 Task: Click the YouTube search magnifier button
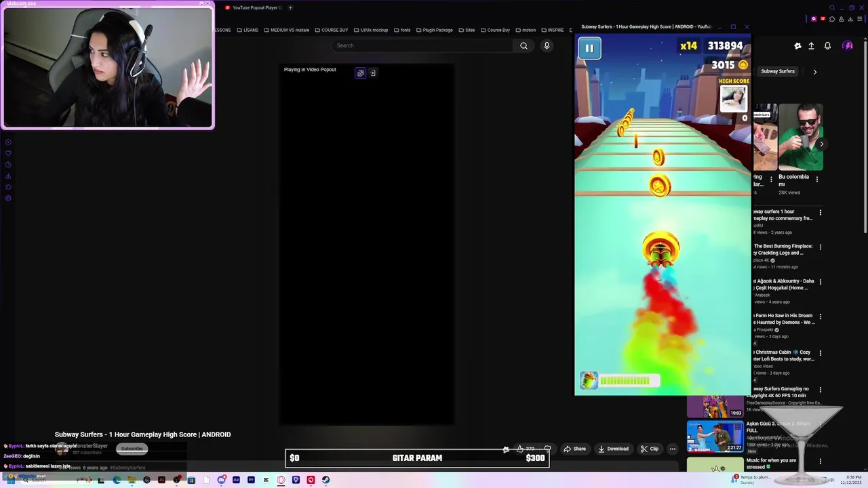point(524,45)
